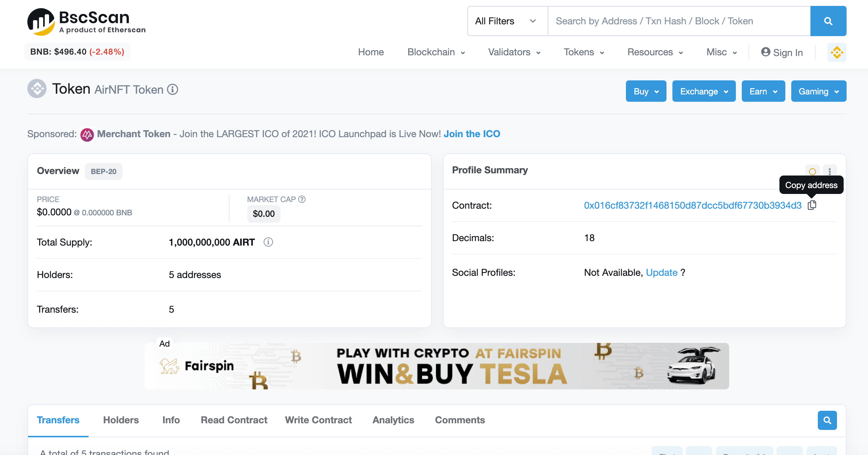Click the Merchant Token sponsored text
This screenshot has height=455, width=868.
pos(134,134)
